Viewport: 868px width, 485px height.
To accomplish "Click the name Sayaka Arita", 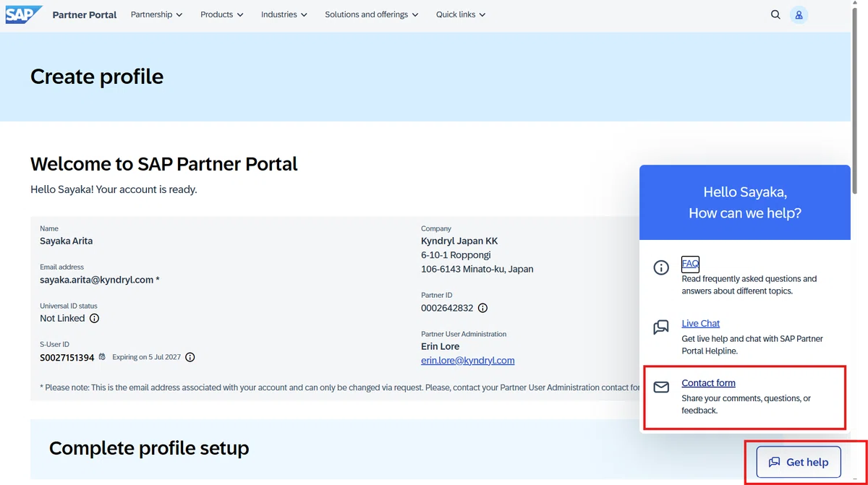I will click(x=67, y=241).
